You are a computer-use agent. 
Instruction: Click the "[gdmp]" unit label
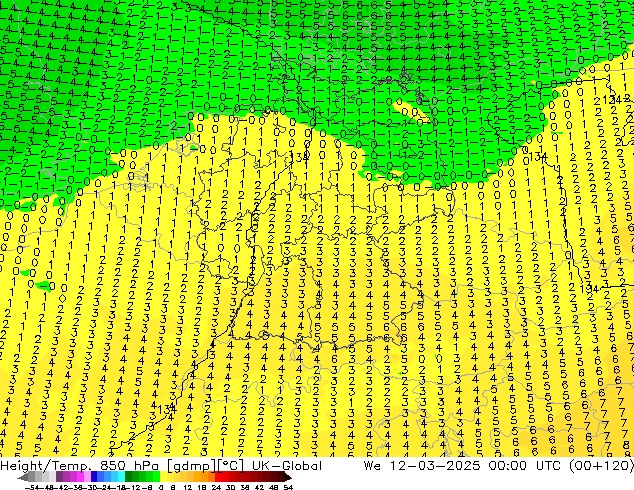[x=191, y=466]
